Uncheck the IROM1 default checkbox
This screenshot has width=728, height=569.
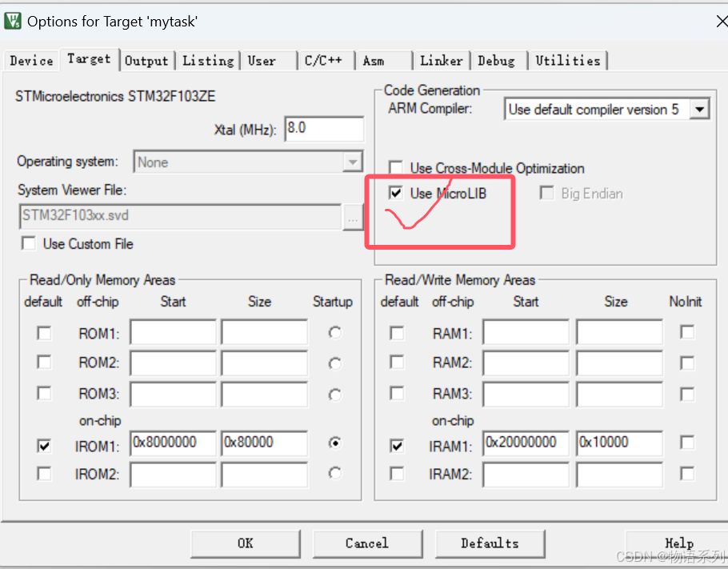[x=44, y=446]
